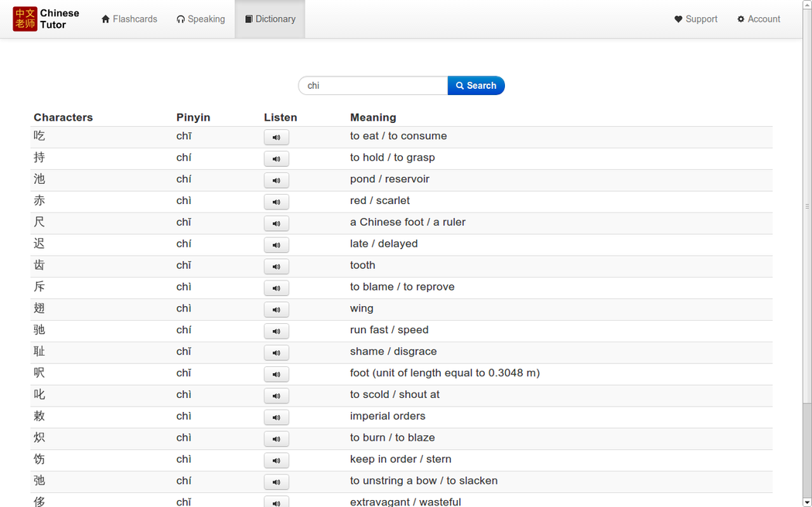The image size is (812, 507).
Task: Play audio for 'red / scarlet' row
Action: coord(276,202)
